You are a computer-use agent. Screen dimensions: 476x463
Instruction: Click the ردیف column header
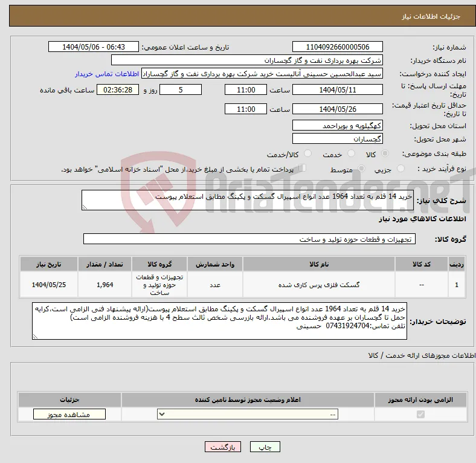[457, 264]
